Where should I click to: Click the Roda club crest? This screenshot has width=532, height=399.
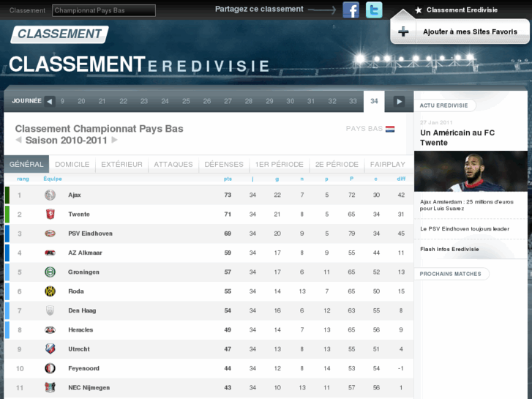50,291
